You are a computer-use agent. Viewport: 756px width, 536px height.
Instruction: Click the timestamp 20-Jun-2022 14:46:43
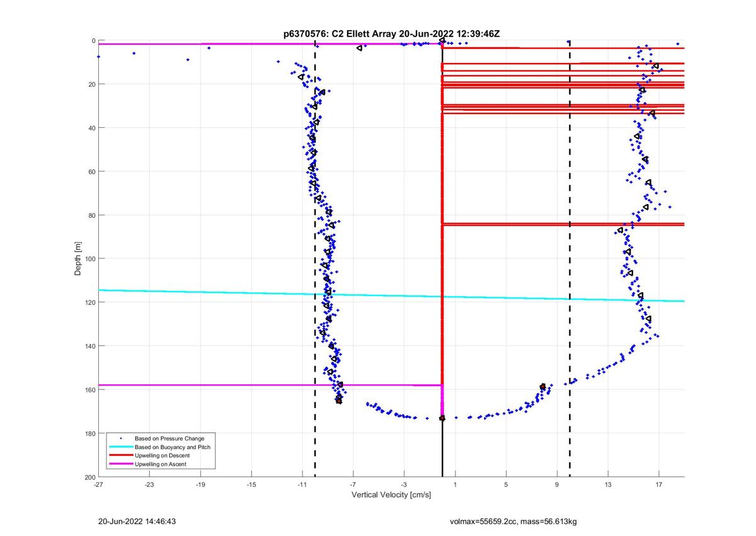click(x=137, y=522)
